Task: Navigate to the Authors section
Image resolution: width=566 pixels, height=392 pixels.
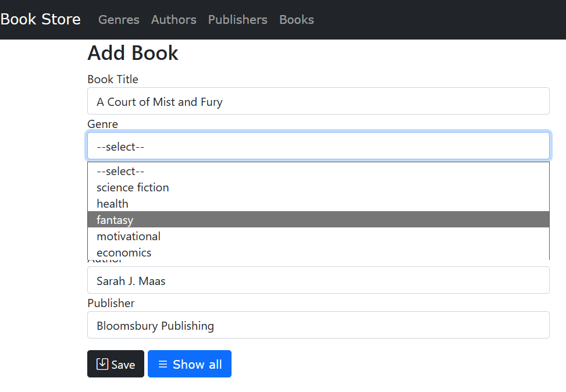Action: click(173, 19)
